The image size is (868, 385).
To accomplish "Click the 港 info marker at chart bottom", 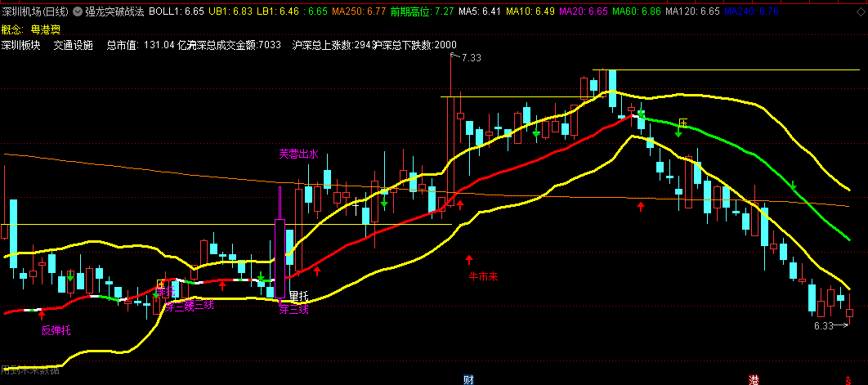I will [754, 379].
